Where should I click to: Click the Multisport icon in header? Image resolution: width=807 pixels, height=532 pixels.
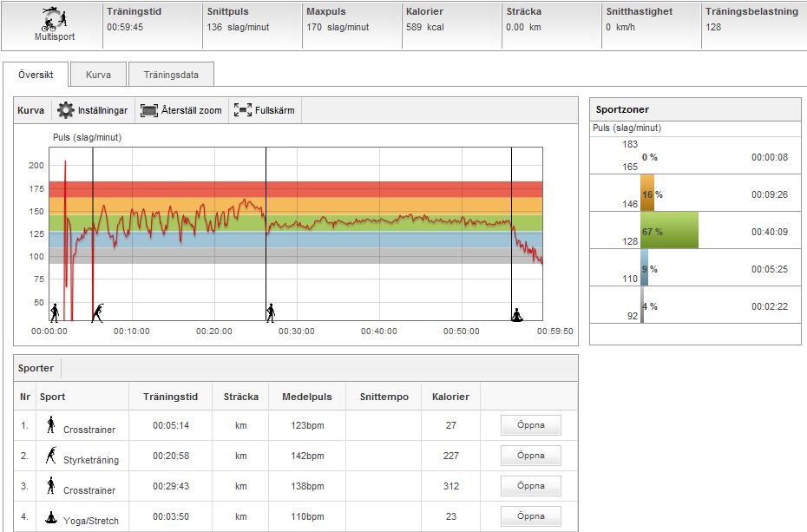53,19
